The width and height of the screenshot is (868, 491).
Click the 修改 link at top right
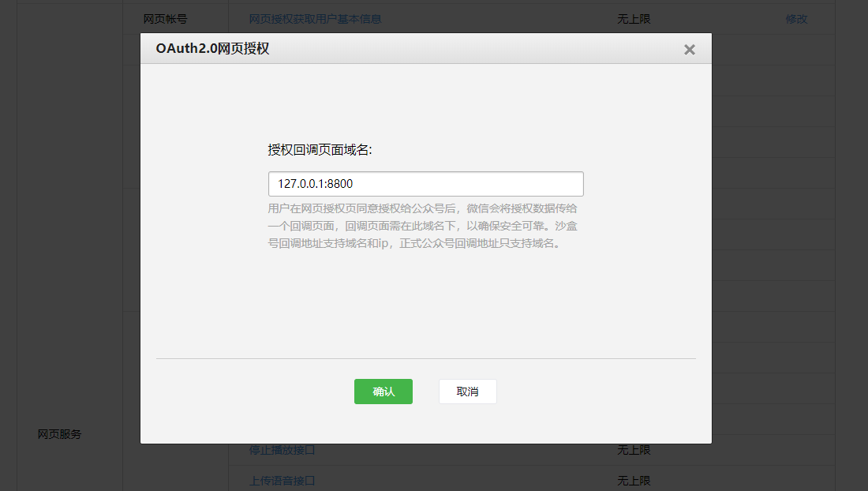point(797,18)
